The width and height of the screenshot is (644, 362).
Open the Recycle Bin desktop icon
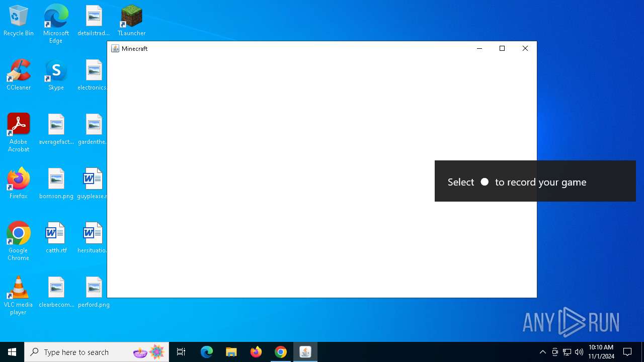19,21
